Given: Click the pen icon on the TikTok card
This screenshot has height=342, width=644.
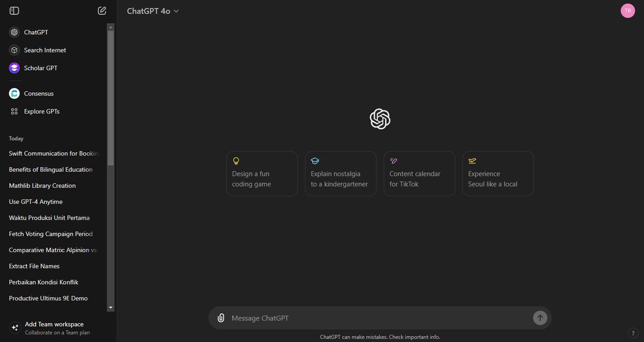Looking at the screenshot, I should click(x=393, y=161).
